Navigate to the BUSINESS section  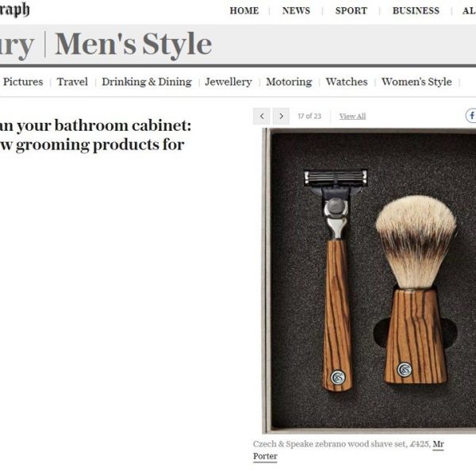pos(416,11)
